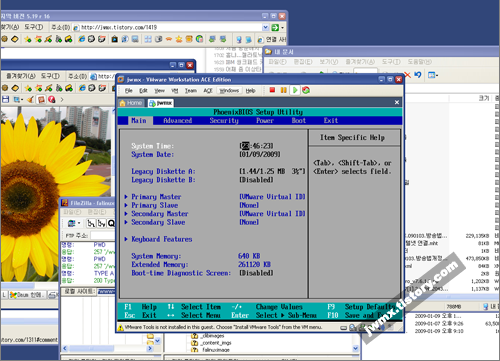This screenshot has width=500, height=361.
Task: Click the star with green plus in top toolbar
Action: [28, 39]
